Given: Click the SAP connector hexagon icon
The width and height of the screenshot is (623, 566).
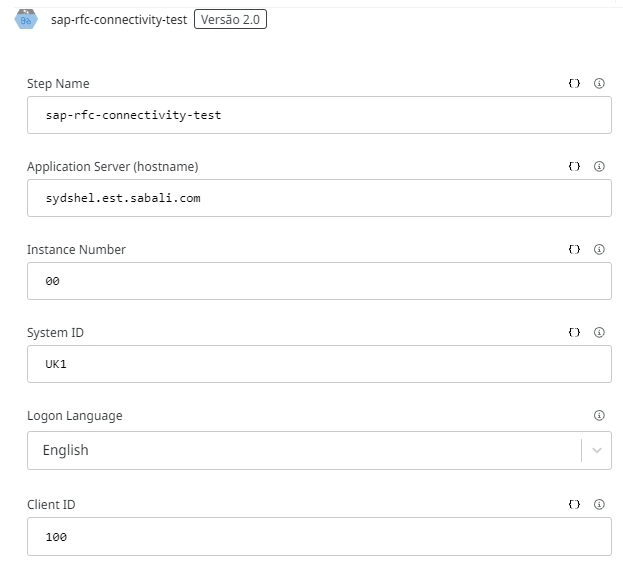Looking at the screenshot, I should (x=26, y=19).
